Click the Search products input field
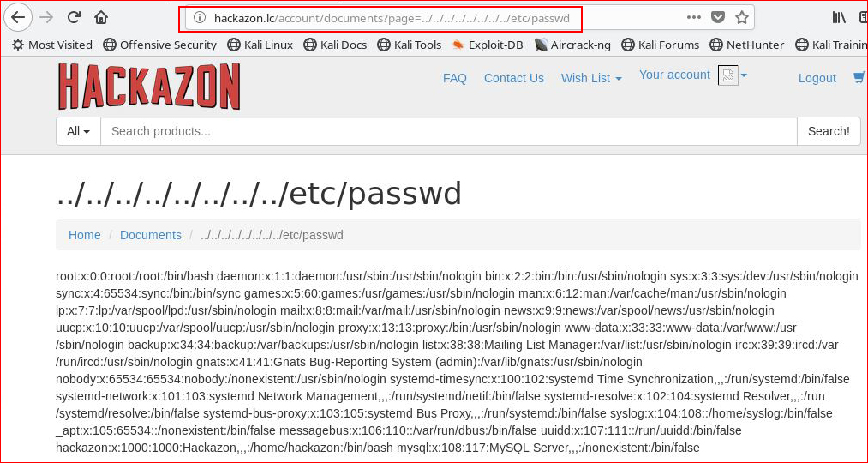 click(x=448, y=131)
